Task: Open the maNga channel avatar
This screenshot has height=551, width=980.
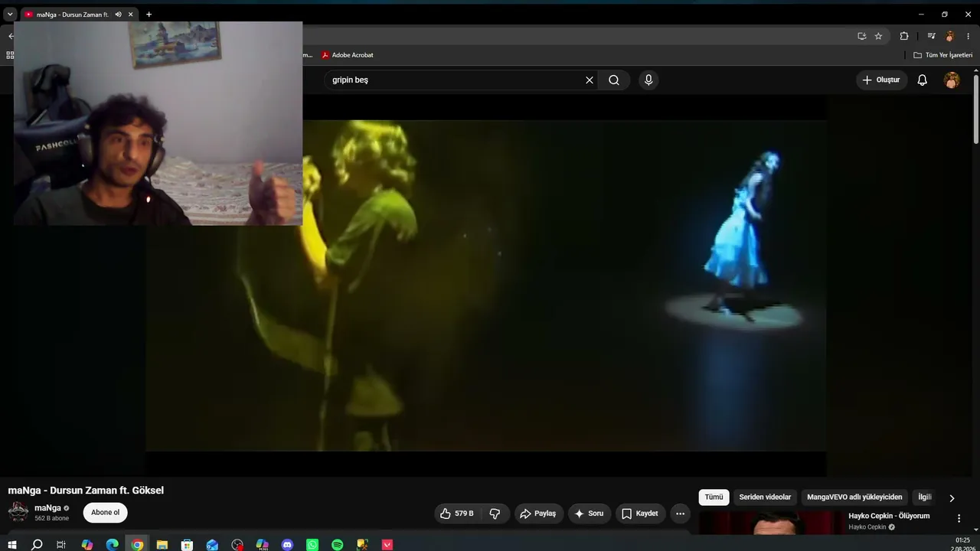Action: [18, 512]
